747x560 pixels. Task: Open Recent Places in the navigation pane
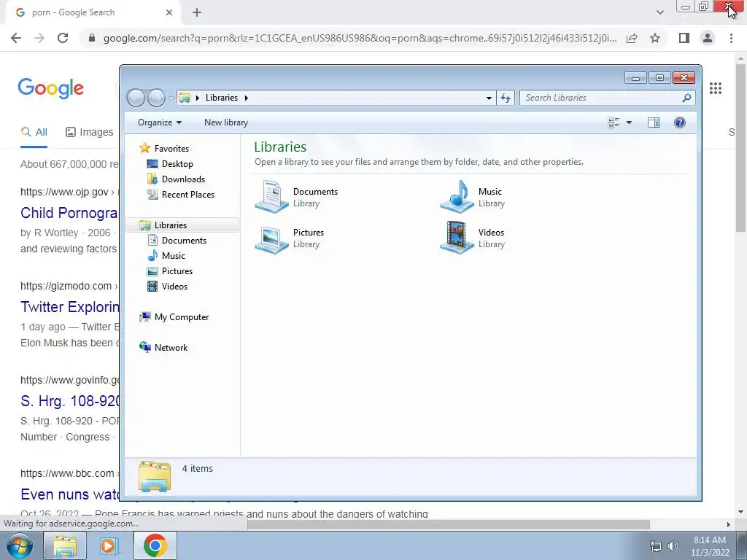click(188, 194)
